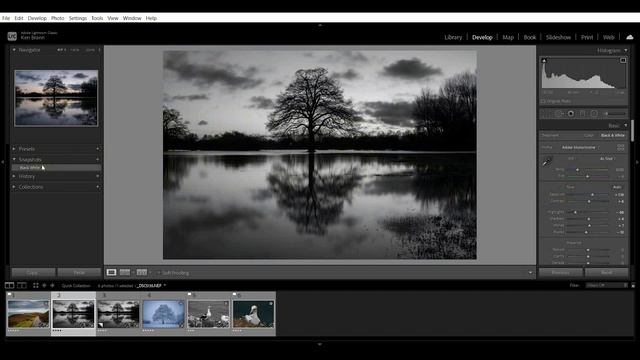Open the As Shot white balance dropdown

click(607, 159)
